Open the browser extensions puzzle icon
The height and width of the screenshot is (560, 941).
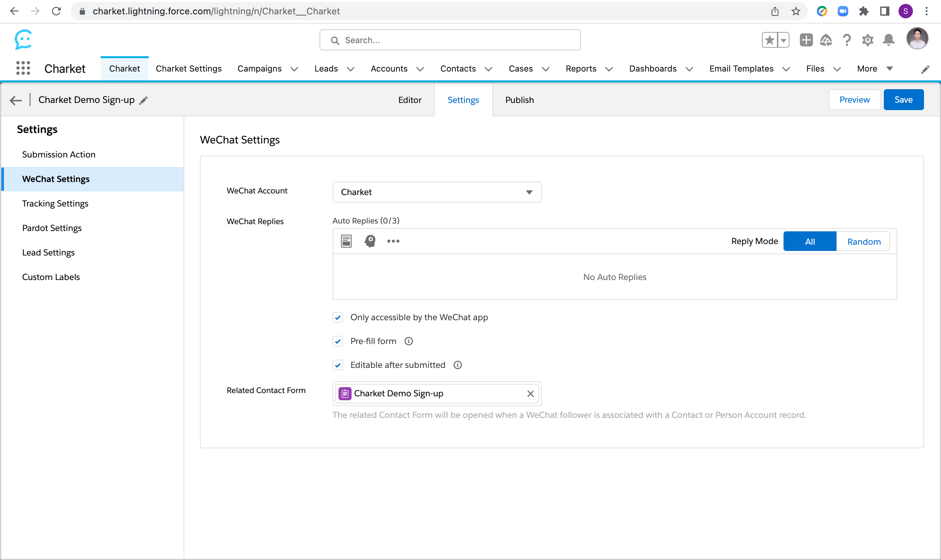(x=864, y=11)
